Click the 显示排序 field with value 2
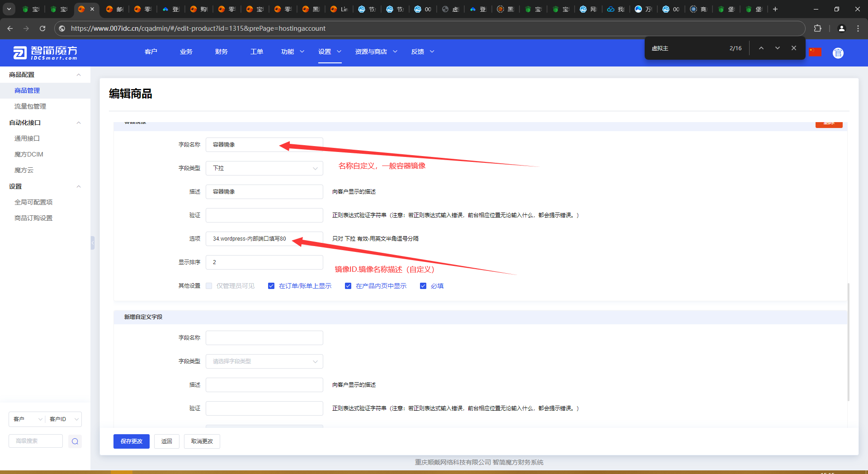The image size is (868, 474). pyautogui.click(x=264, y=262)
